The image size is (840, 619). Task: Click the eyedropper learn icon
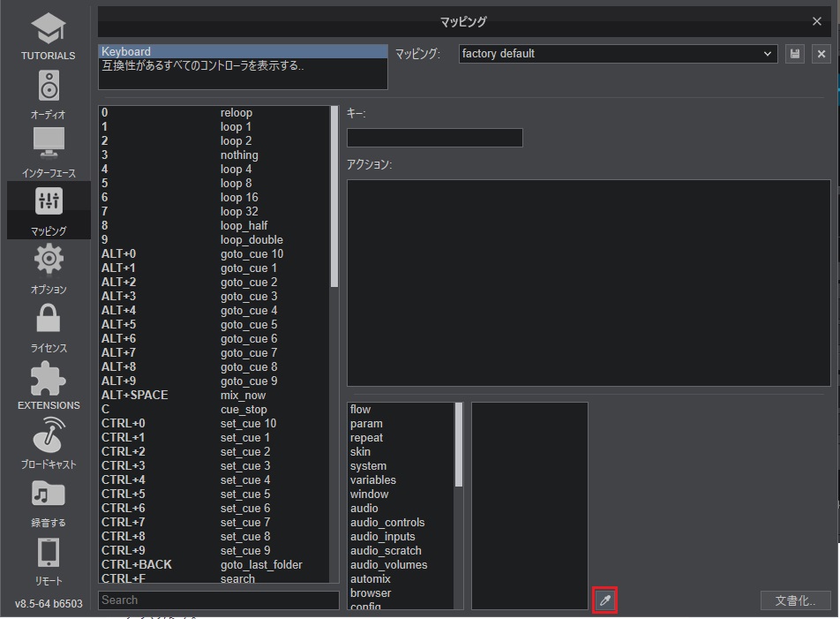pyautogui.click(x=604, y=600)
